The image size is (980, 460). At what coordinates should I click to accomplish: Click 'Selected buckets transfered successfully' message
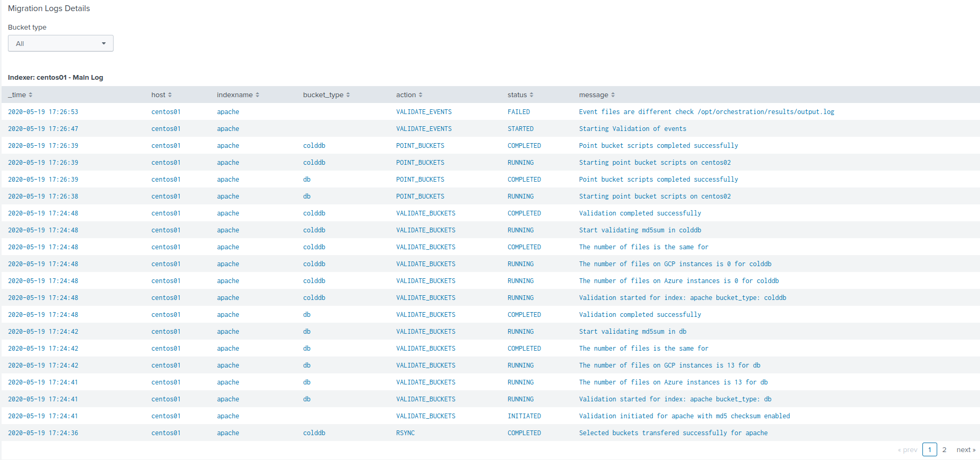[x=673, y=433]
